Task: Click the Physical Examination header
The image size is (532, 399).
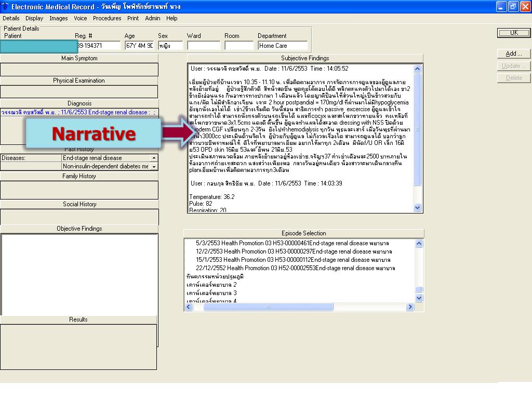Action: pyautogui.click(x=79, y=81)
